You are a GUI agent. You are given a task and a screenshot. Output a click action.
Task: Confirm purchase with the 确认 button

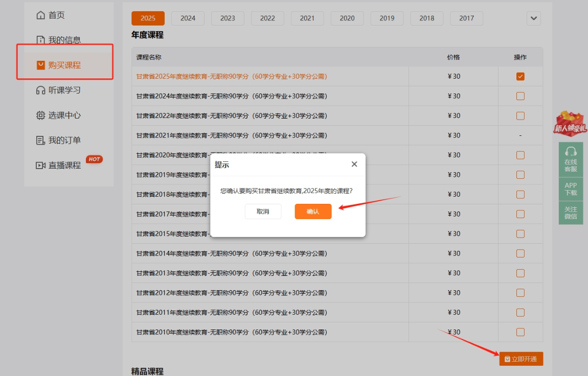312,211
